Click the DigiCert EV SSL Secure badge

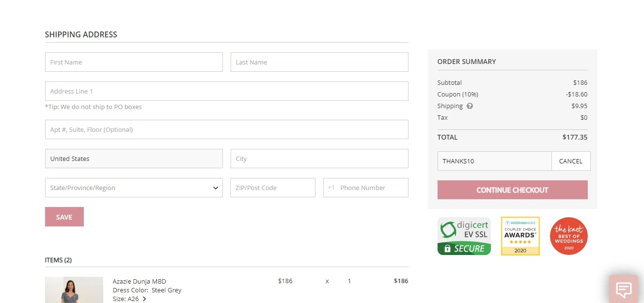[x=464, y=236]
